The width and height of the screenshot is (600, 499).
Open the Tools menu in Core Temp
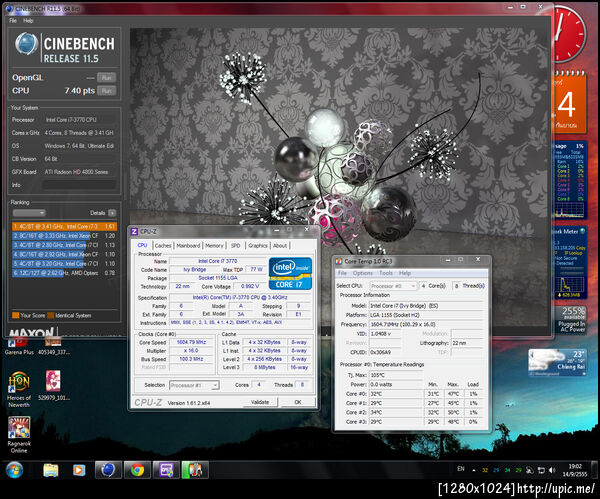click(386, 273)
